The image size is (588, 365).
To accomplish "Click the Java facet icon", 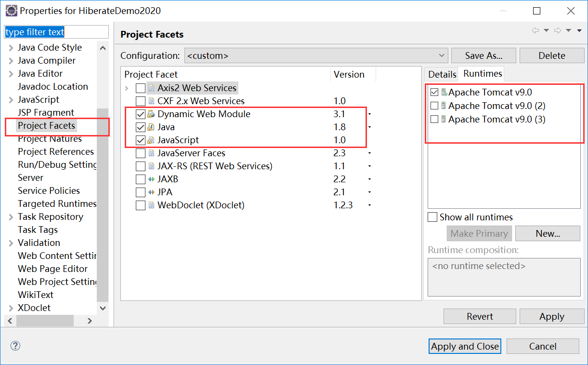I will point(151,127).
